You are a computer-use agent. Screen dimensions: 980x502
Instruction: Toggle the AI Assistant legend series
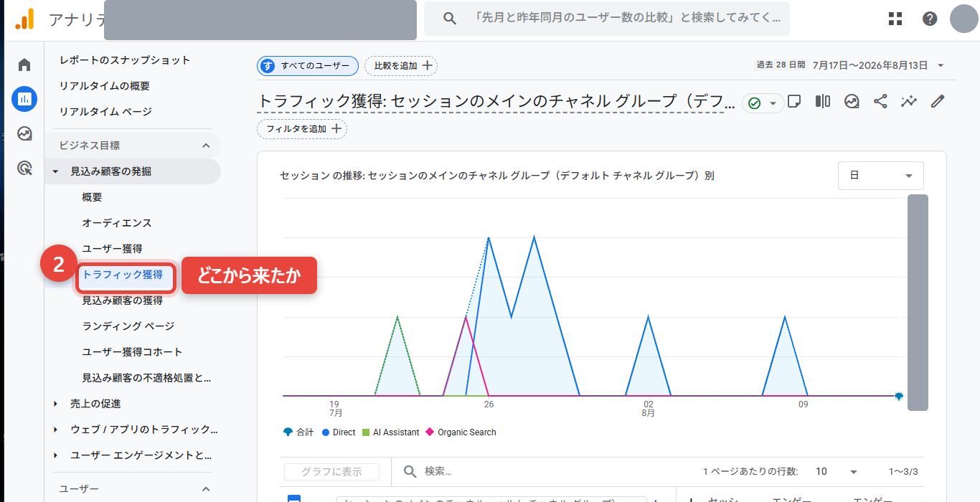390,432
